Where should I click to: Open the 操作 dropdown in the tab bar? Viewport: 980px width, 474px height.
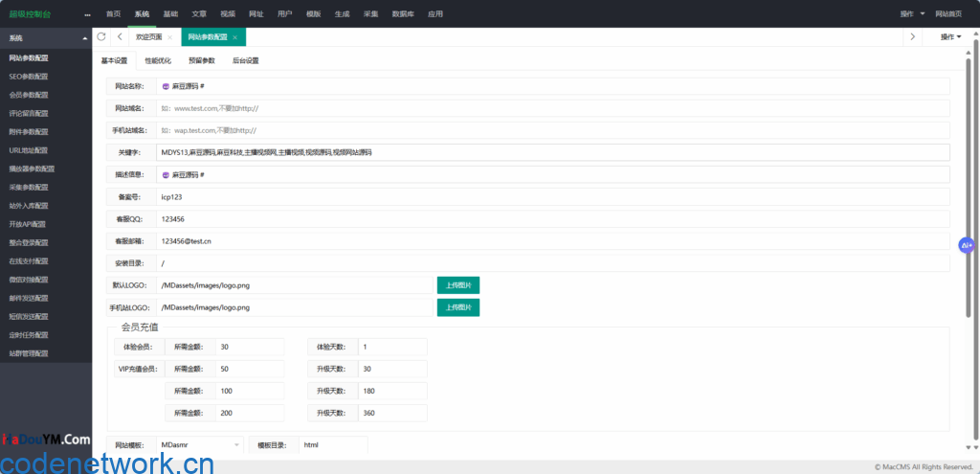pyautogui.click(x=950, y=37)
